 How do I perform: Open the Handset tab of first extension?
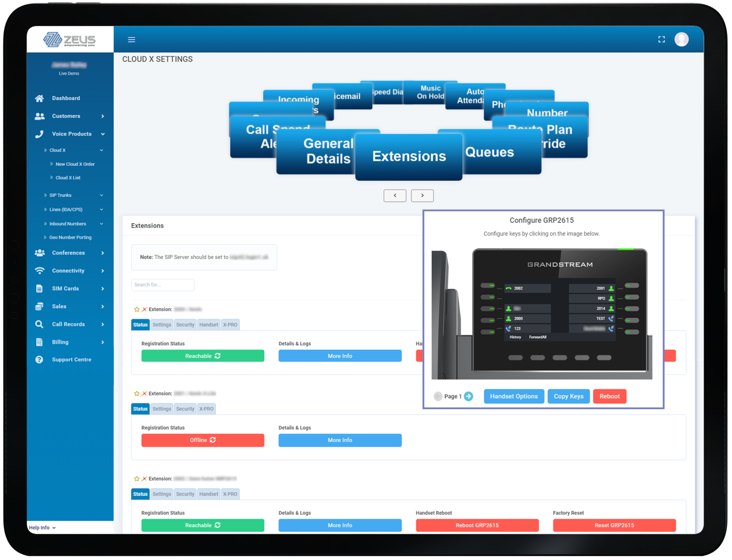(x=209, y=325)
